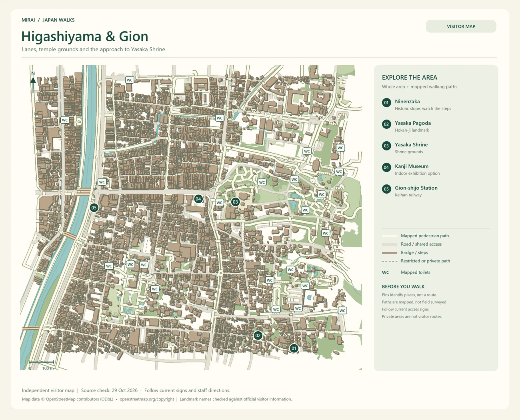Screen dimensions: 520x420
Task: Click the WC marker immediately left of pin 03
Action: tap(220, 202)
